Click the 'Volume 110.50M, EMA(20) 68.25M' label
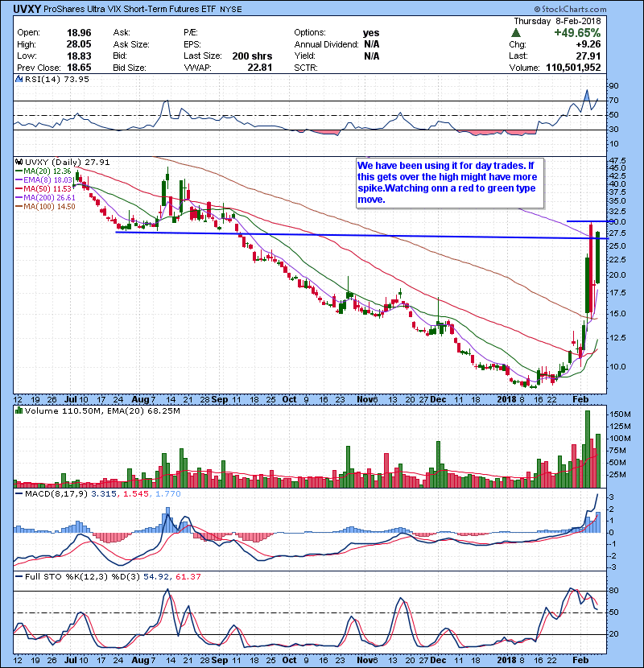 pos(102,410)
